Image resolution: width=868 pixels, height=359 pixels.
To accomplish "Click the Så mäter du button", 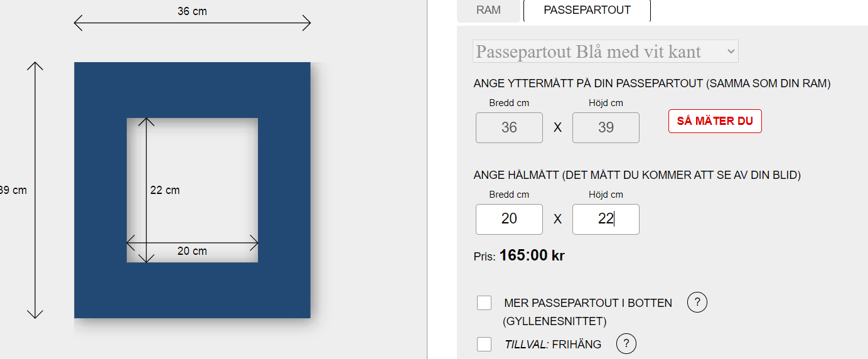I will coord(715,121).
